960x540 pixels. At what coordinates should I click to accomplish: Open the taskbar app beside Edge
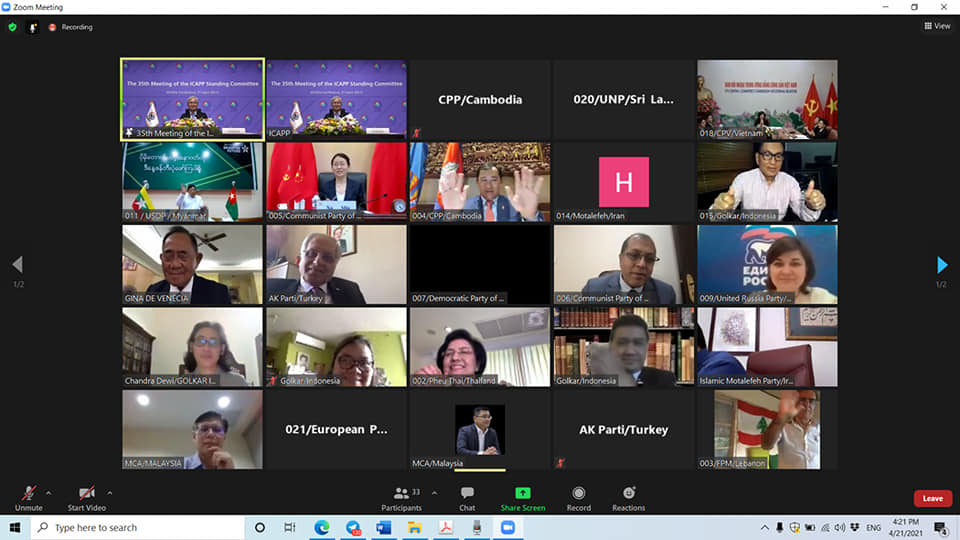click(x=353, y=527)
